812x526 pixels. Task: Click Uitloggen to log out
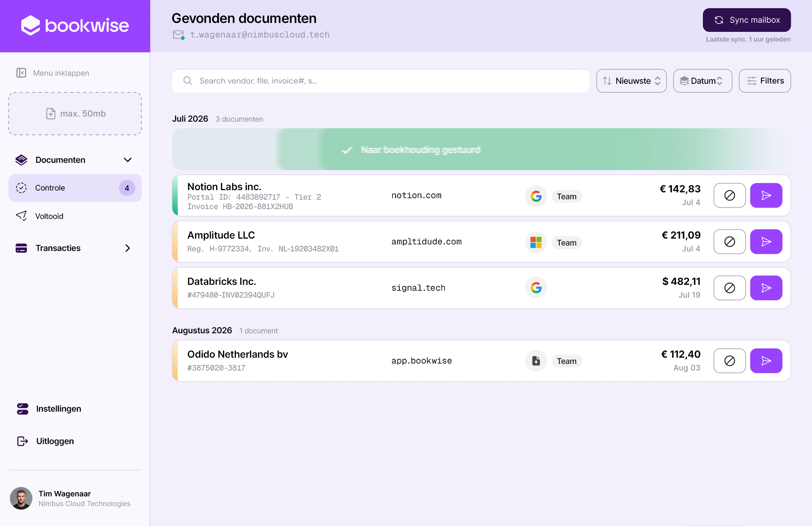45,441
